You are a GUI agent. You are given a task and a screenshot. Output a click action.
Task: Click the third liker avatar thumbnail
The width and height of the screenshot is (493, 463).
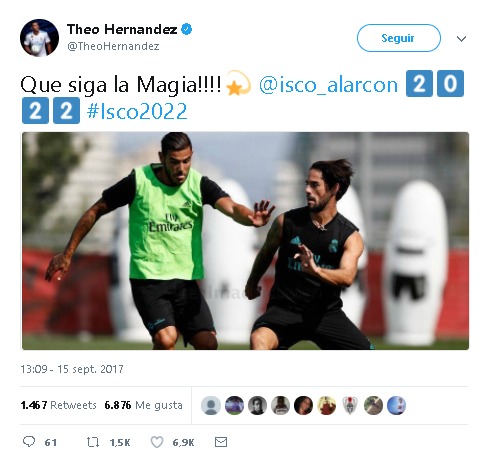pyautogui.click(x=257, y=405)
